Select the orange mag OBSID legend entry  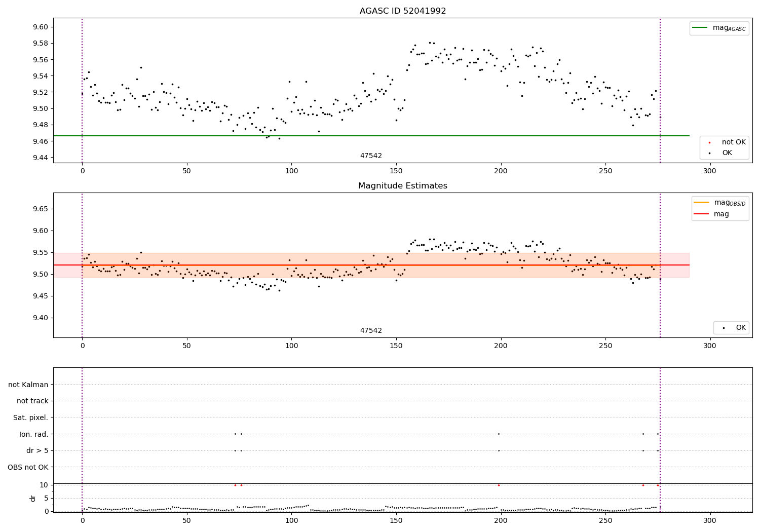720,203
